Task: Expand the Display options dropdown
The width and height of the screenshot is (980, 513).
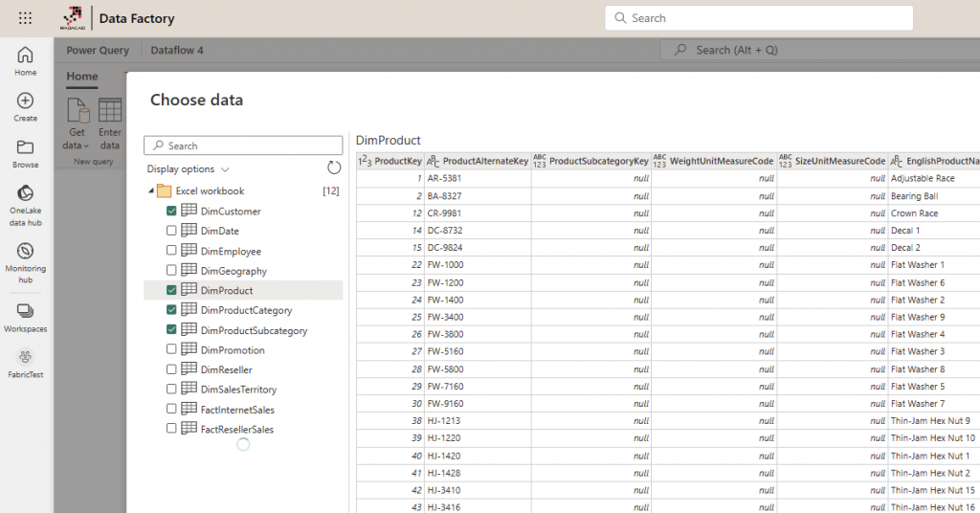Action: (x=188, y=169)
